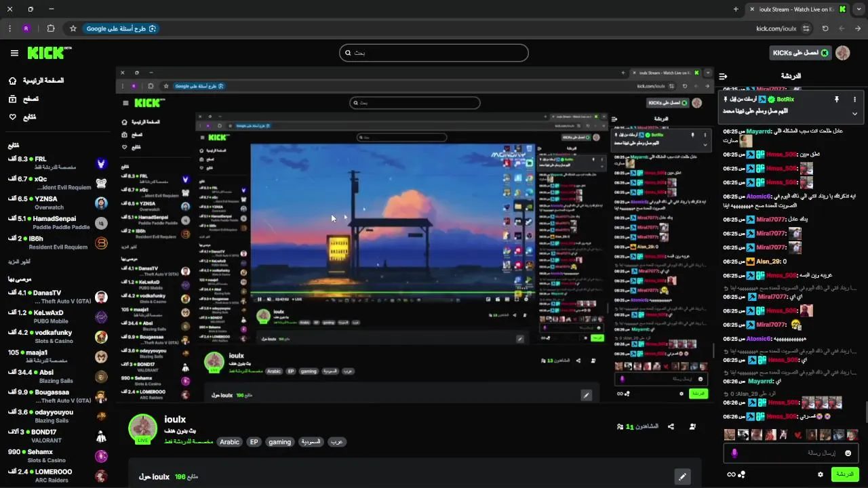This screenshot has width=868, height=488.
Task: Open تصفح browse in sidebar
Action: [23, 99]
